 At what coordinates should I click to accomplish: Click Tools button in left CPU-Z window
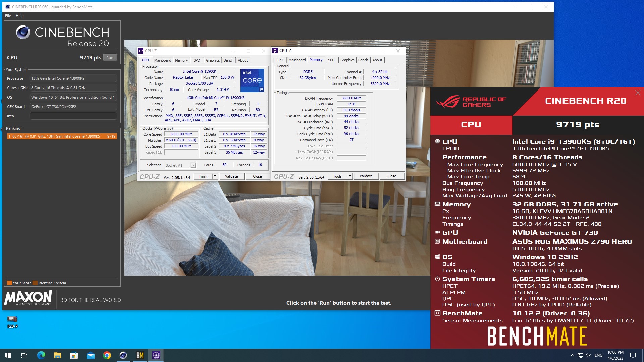[203, 177]
